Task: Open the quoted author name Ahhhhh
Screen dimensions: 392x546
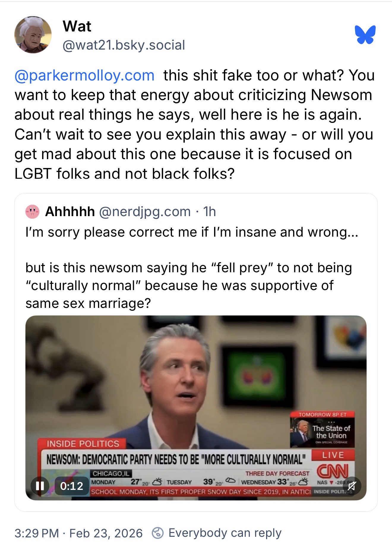Action: click(70, 212)
